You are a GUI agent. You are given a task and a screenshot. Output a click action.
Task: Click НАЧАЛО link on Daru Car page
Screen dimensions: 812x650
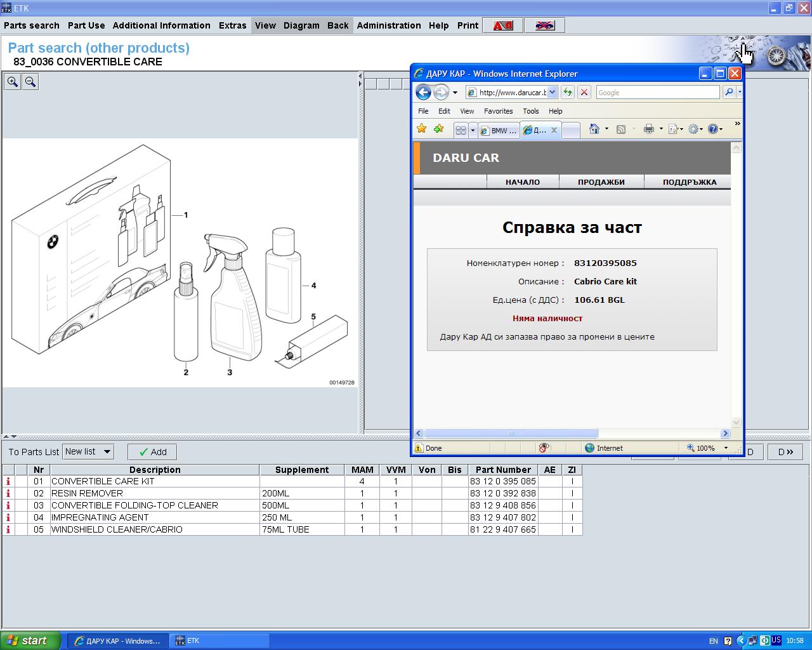(x=523, y=182)
